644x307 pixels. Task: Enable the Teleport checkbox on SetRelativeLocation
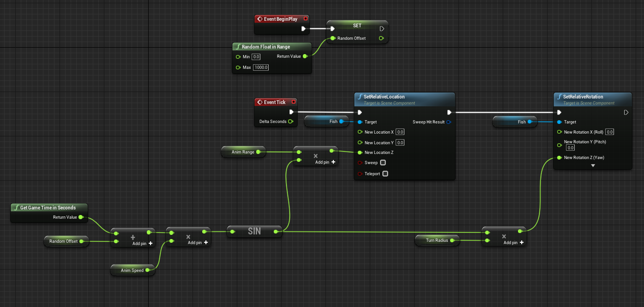point(385,173)
